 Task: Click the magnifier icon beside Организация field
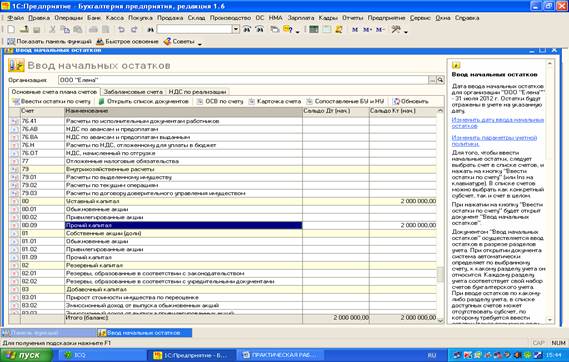click(440, 80)
